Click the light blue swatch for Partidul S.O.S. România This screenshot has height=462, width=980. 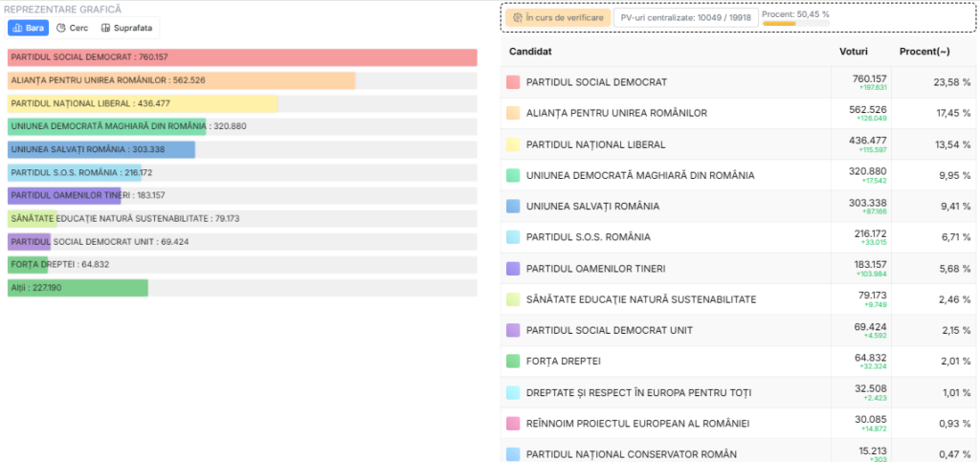point(513,237)
